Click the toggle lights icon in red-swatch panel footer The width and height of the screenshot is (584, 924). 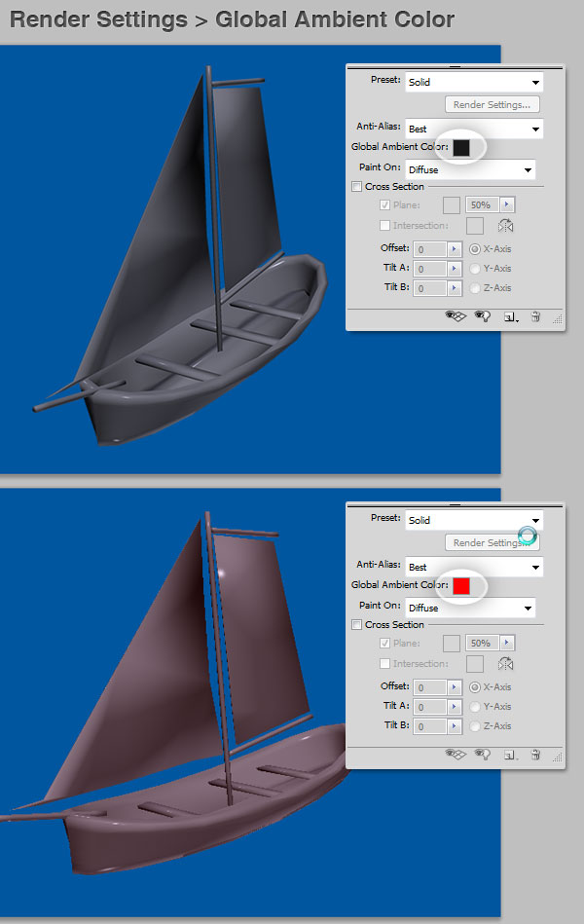(x=483, y=755)
